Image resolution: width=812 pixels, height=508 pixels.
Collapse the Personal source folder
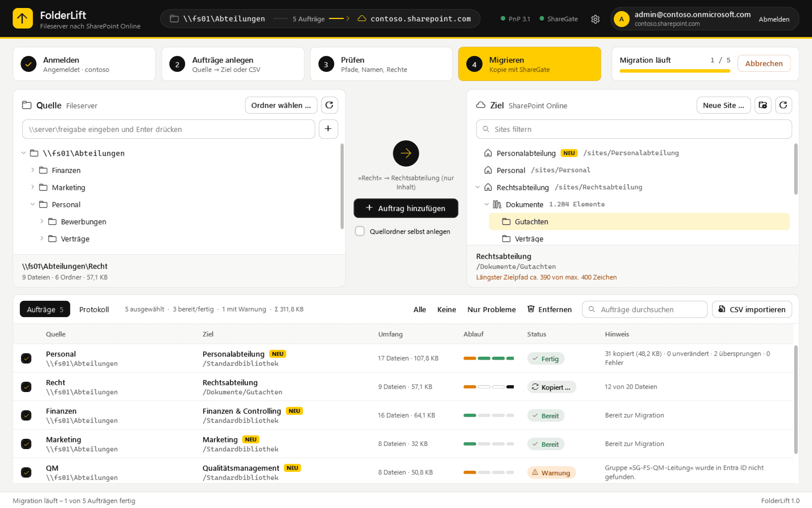point(33,204)
